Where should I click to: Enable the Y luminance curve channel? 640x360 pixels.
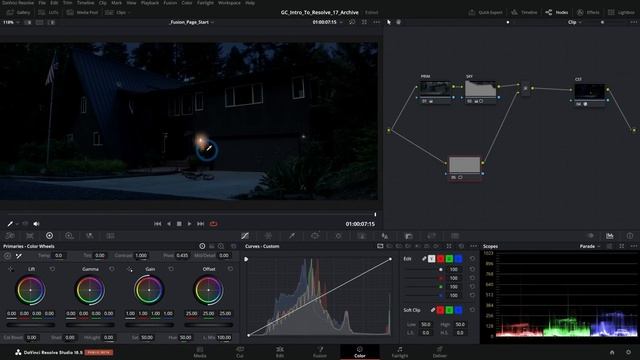(x=431, y=259)
